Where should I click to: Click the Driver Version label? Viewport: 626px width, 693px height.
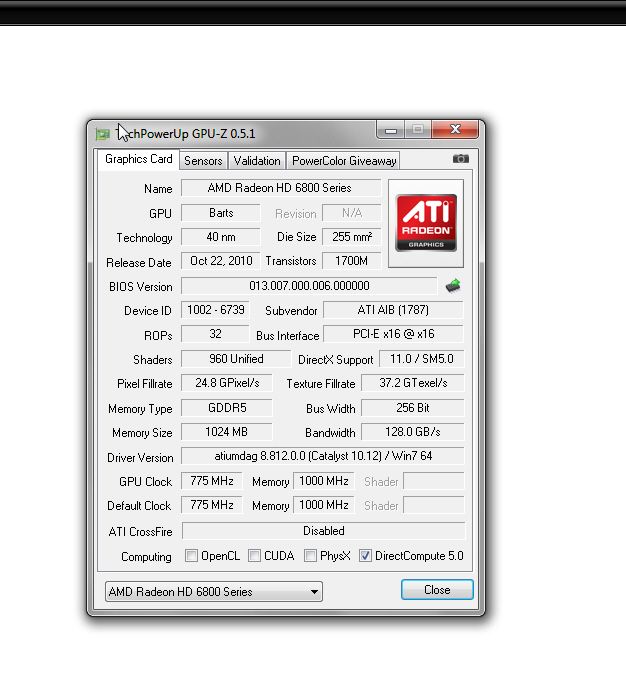coord(140,457)
